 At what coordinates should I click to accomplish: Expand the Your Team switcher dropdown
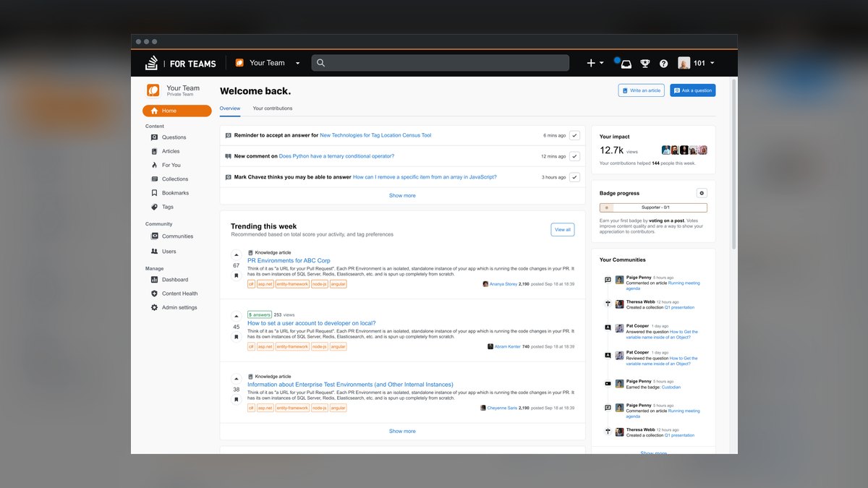click(297, 64)
